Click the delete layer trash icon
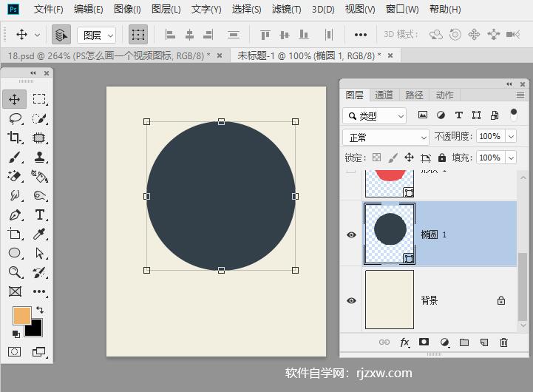This screenshot has width=533, height=392. (504, 342)
